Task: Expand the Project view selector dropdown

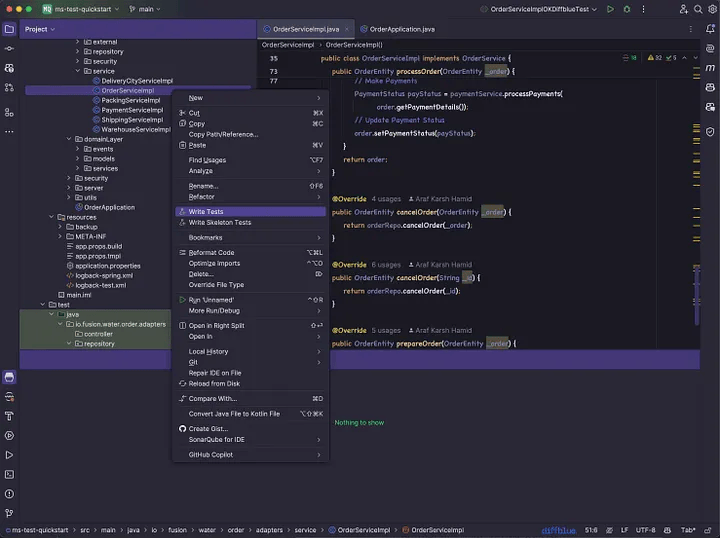Action: [41, 29]
